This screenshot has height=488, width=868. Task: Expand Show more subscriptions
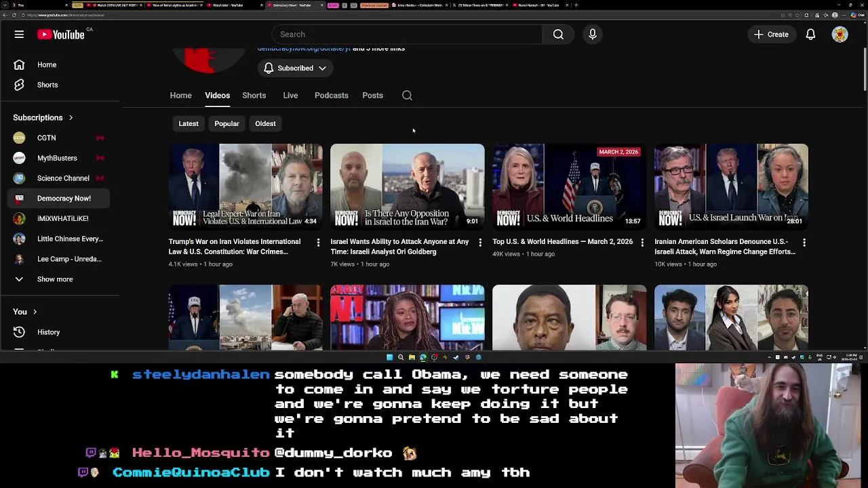tap(60, 279)
